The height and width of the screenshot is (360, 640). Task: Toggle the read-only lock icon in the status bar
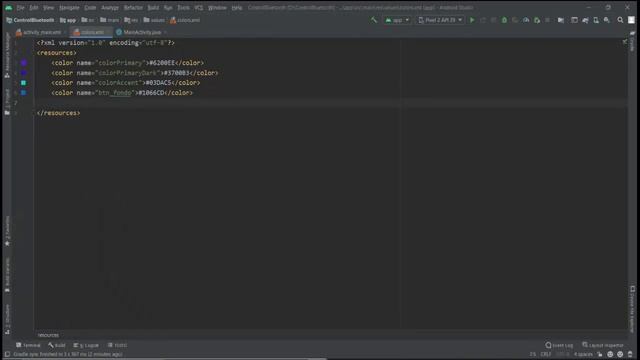coord(600,354)
